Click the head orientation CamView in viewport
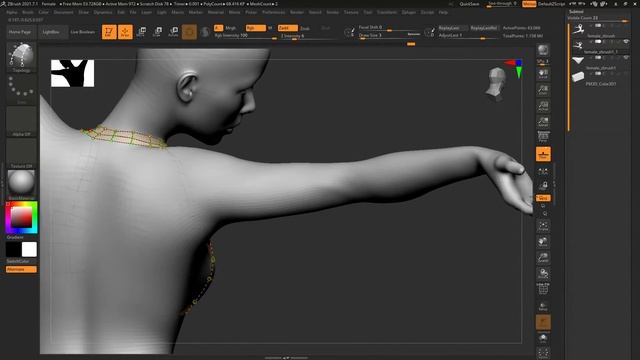Image resolution: width=640 pixels, height=360 pixels. (496, 84)
